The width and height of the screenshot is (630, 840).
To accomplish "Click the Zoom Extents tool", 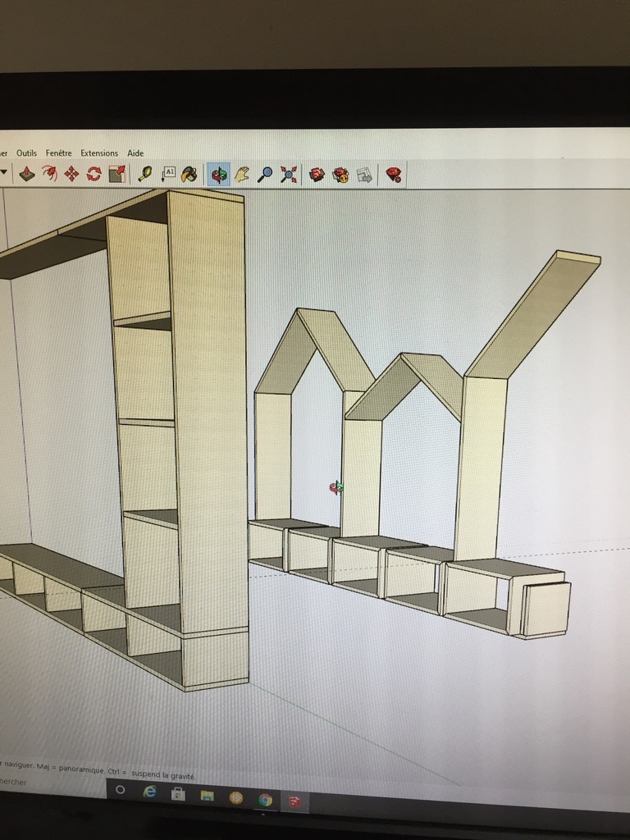I will tap(288, 175).
